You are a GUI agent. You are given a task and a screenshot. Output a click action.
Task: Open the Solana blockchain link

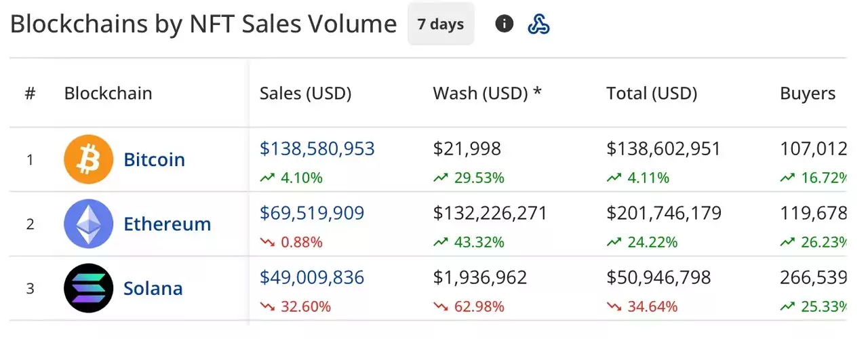[x=153, y=288]
